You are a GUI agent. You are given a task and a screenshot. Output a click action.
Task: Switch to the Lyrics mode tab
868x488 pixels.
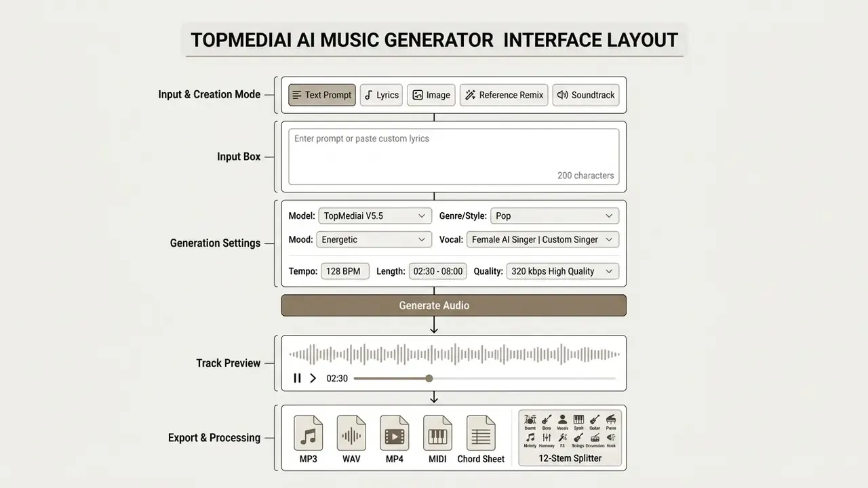[x=381, y=95]
